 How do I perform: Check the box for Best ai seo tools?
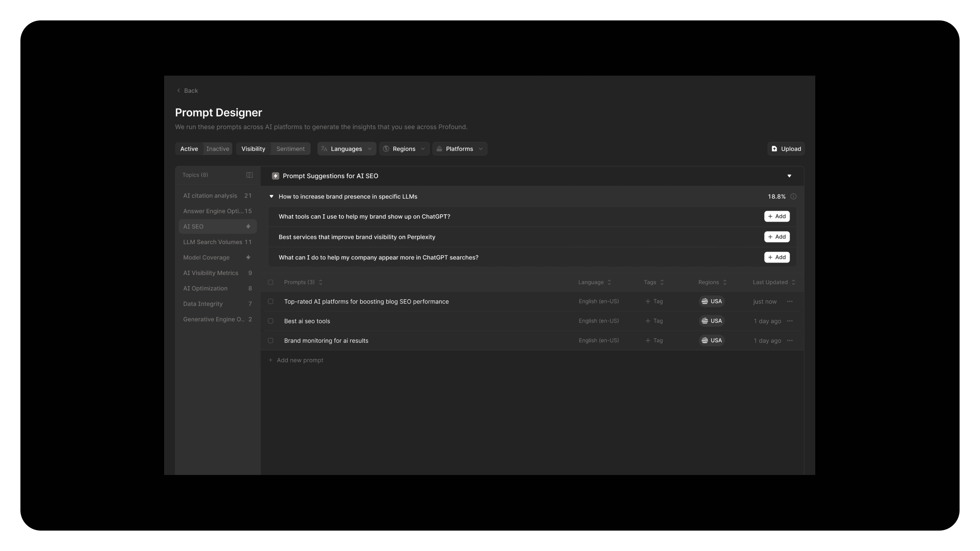pos(271,321)
